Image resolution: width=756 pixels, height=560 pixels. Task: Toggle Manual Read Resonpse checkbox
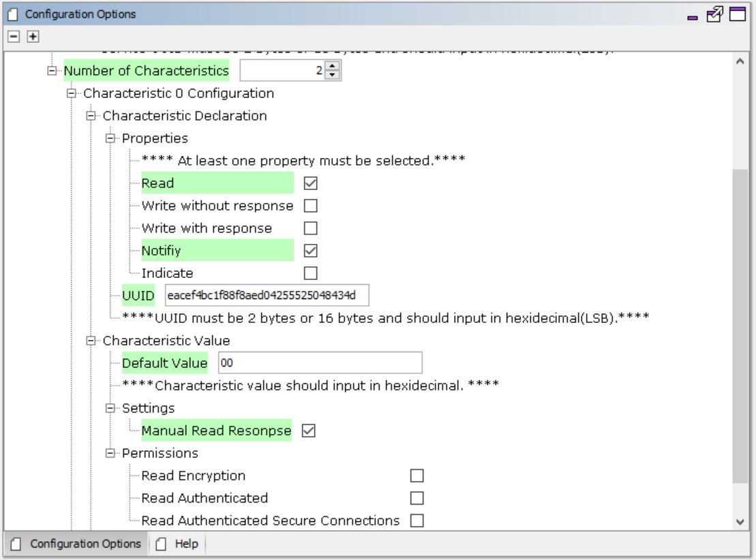pyautogui.click(x=308, y=431)
